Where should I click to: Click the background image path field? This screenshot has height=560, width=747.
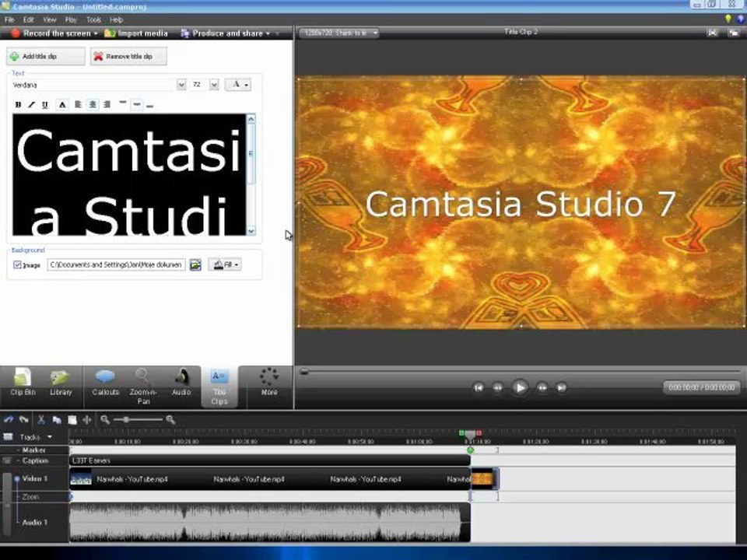[116, 264]
